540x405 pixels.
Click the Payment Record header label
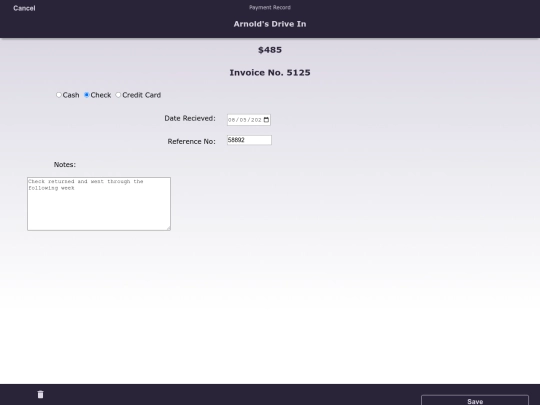[270, 7]
